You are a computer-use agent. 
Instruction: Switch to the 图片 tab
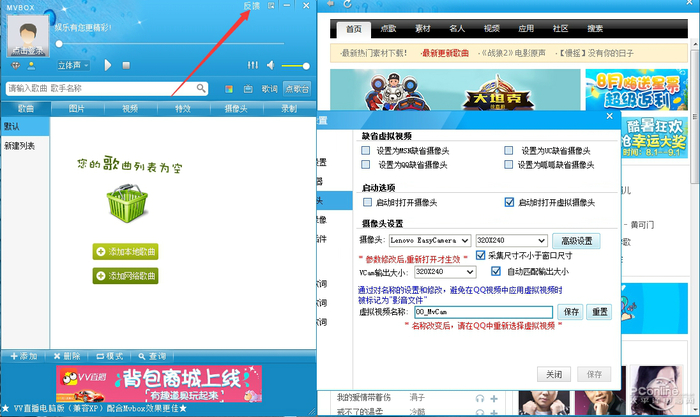pos(77,108)
